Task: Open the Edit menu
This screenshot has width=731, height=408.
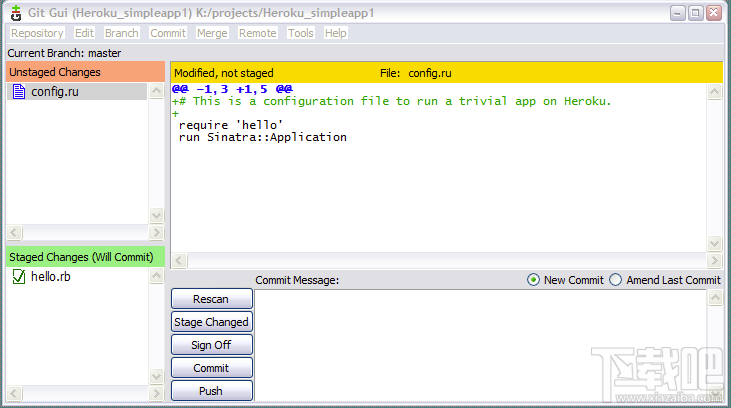Action: click(84, 33)
